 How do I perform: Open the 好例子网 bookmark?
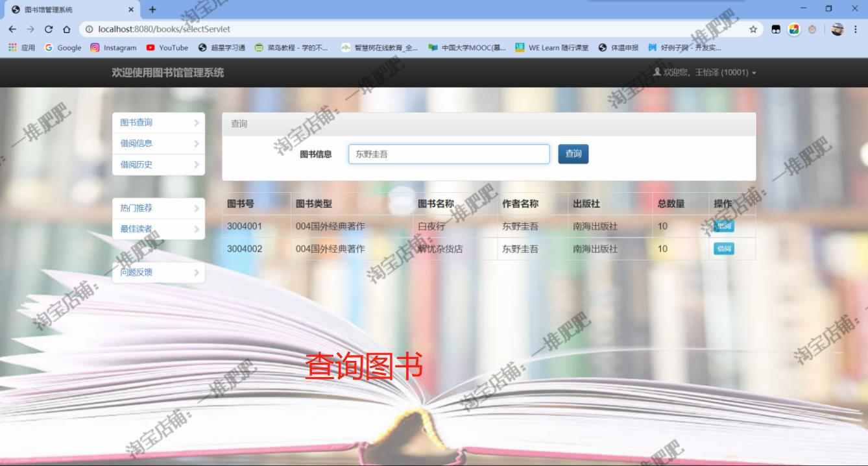coord(684,47)
